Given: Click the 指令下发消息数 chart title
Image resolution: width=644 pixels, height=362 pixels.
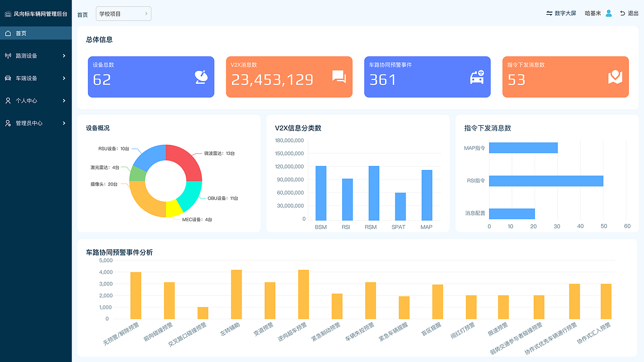Looking at the screenshot, I should pyautogui.click(x=488, y=128).
